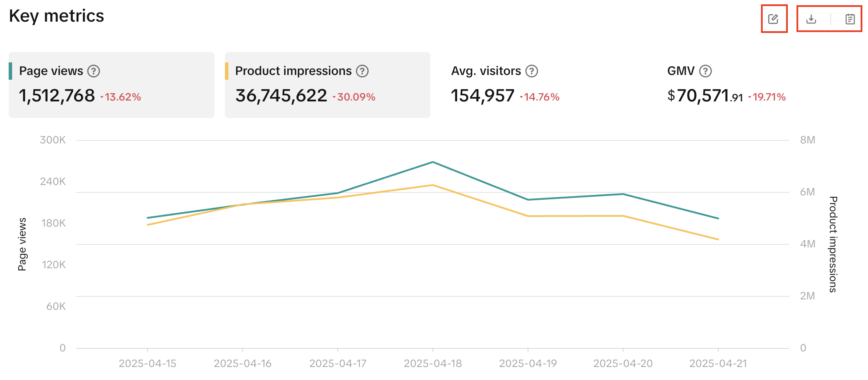Download the key metrics data
This screenshot has width=868, height=380.
point(811,19)
